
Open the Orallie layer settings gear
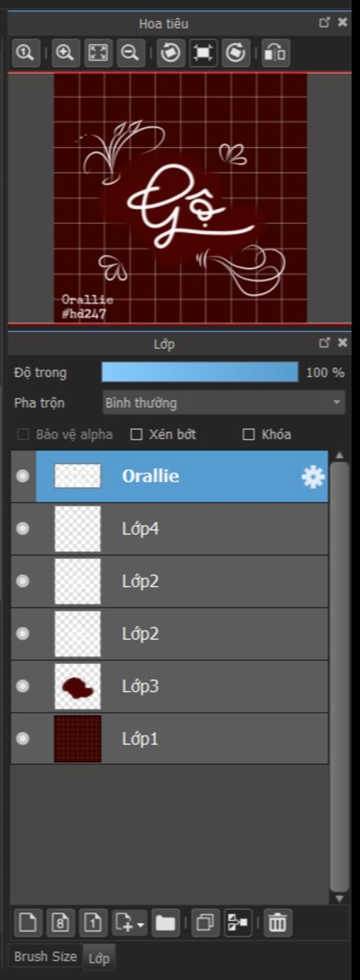313,477
